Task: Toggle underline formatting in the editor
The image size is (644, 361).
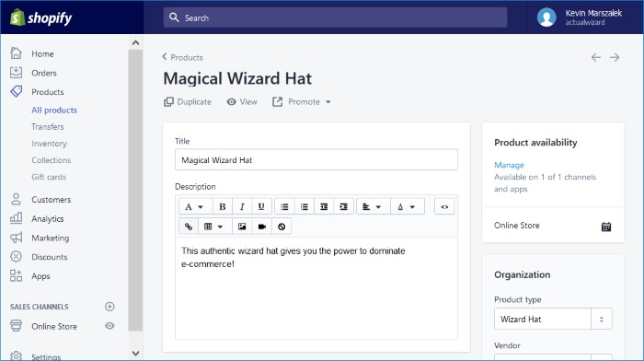Action: [261, 206]
